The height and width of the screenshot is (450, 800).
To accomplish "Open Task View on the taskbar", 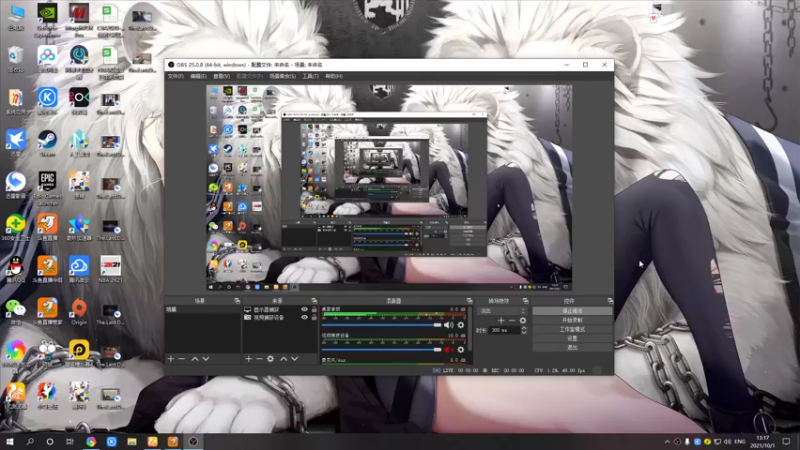I will click(x=70, y=441).
